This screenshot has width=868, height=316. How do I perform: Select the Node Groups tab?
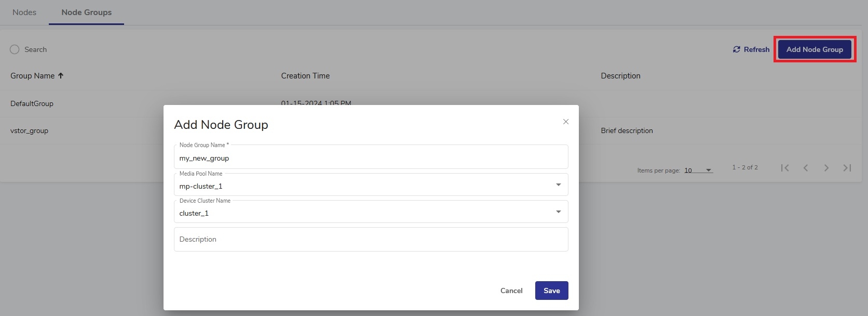pos(87,12)
